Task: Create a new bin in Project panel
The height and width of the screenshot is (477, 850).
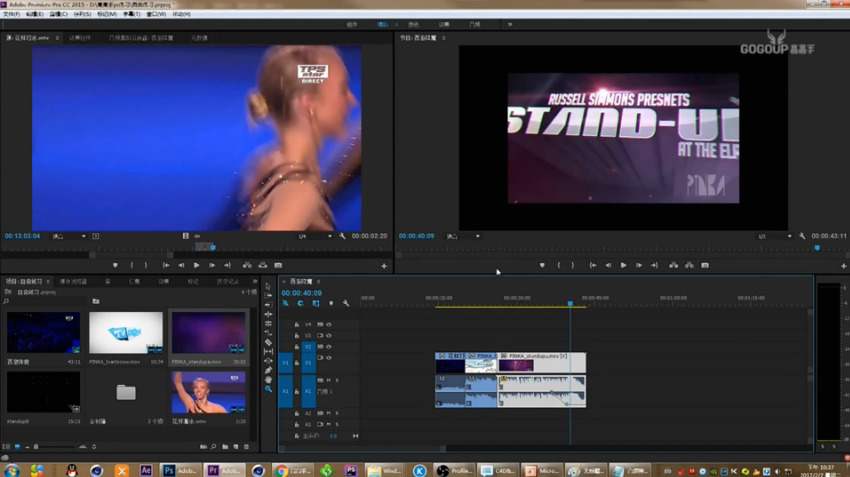Action: 225,447
